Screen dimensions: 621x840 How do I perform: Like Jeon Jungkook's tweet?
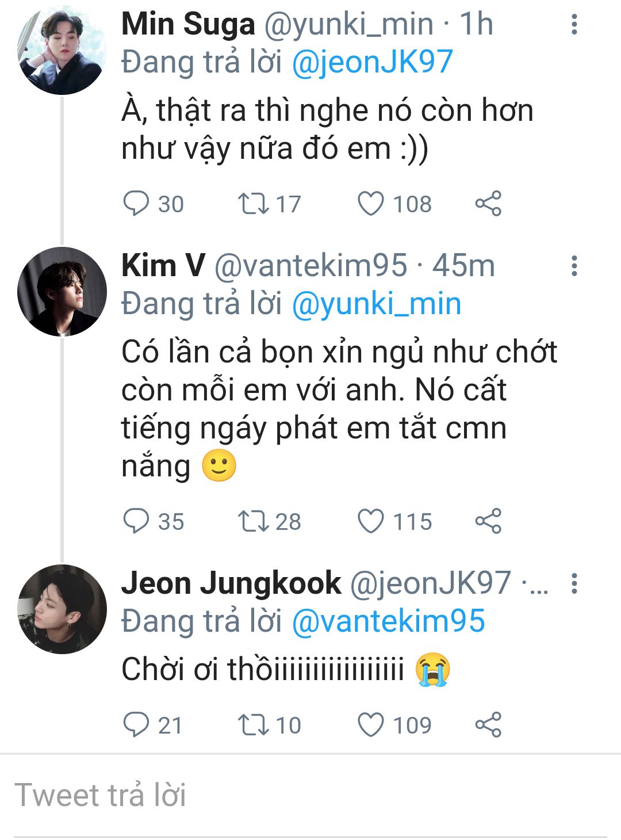click(371, 724)
